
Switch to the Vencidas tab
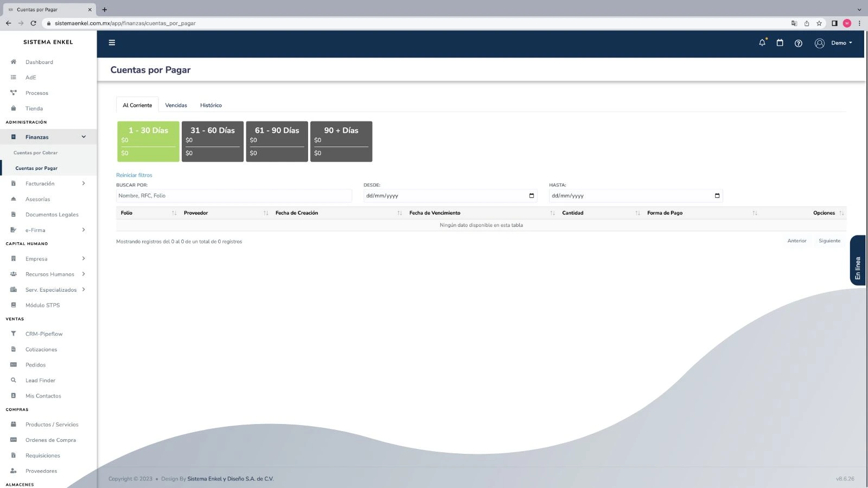176,105
